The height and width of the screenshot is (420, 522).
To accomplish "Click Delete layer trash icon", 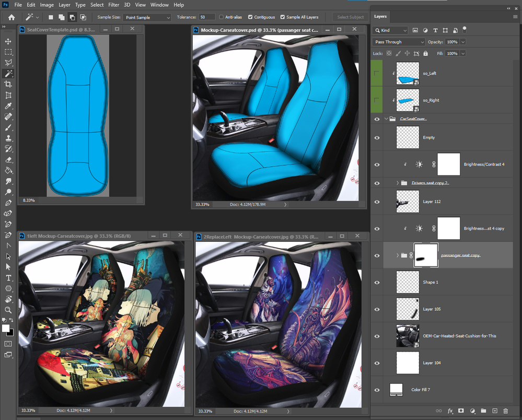I will coord(506,411).
